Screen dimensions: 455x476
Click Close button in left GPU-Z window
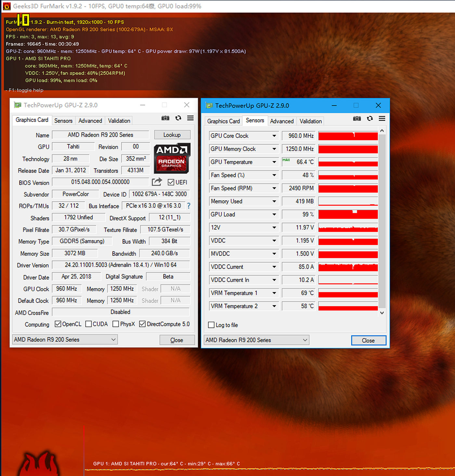click(x=177, y=340)
